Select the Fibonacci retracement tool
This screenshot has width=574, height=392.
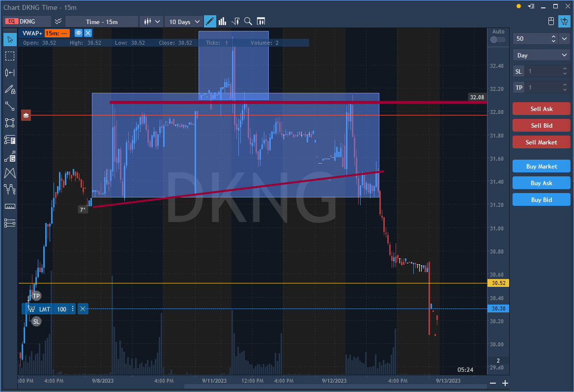point(10,140)
